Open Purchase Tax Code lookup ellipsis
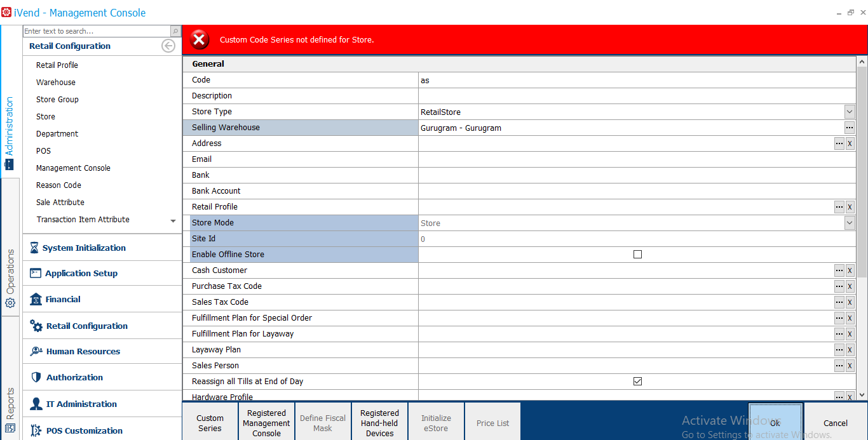 click(839, 286)
